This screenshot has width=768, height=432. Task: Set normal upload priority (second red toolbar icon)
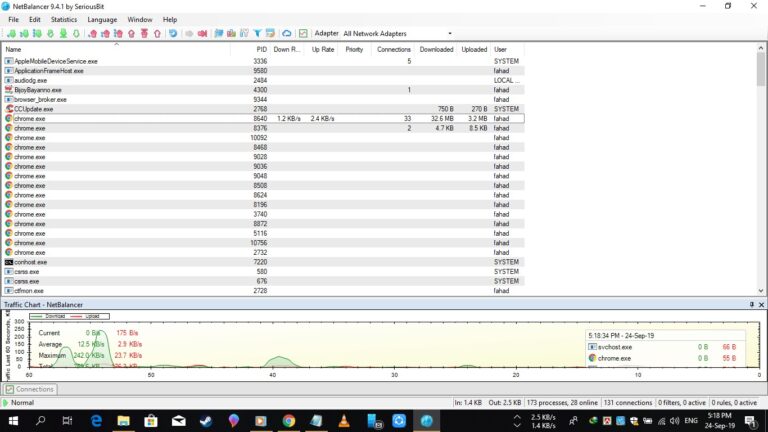[x=105, y=33]
